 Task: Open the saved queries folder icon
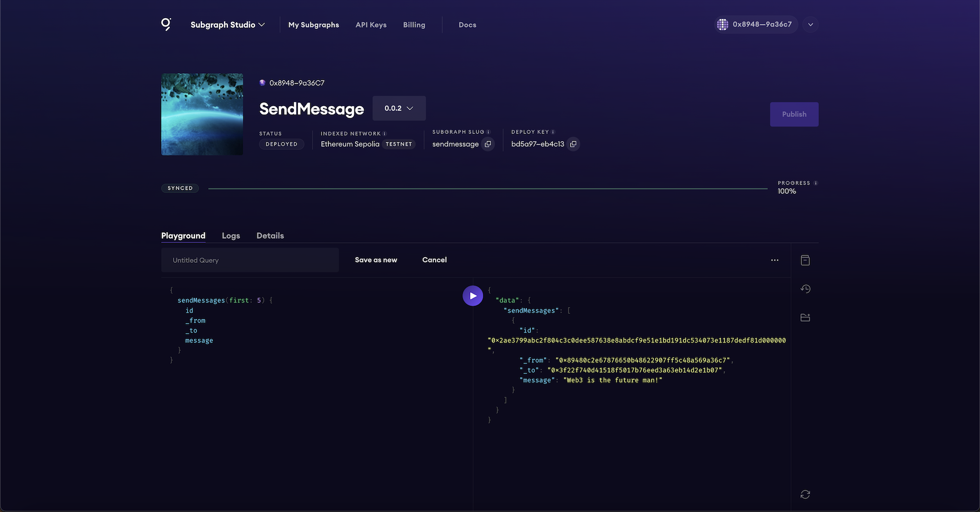tap(805, 317)
